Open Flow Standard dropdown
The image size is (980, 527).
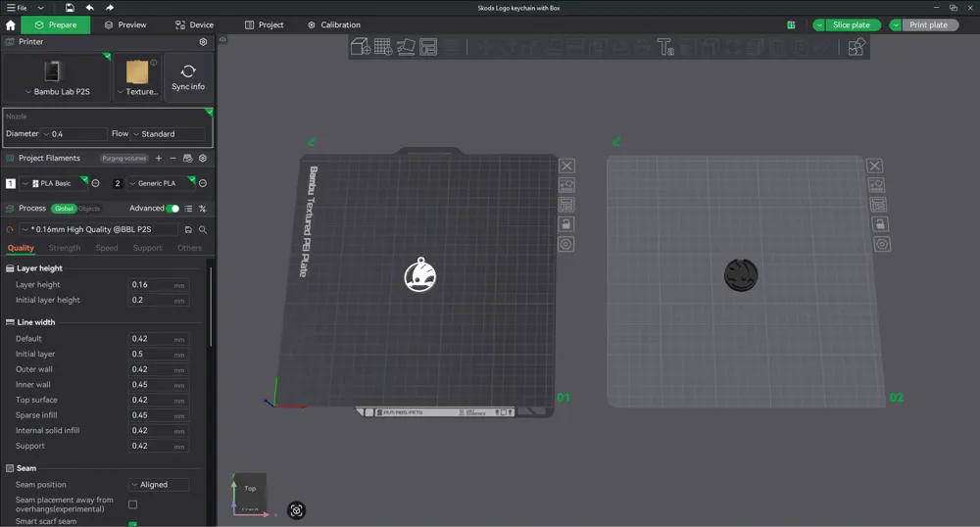pos(169,133)
